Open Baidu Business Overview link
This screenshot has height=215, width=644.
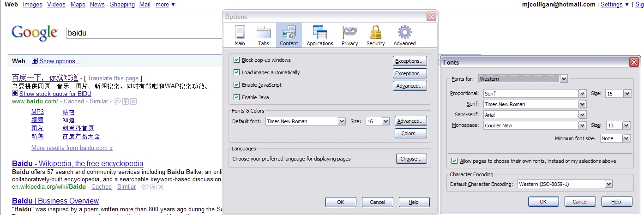point(55,201)
